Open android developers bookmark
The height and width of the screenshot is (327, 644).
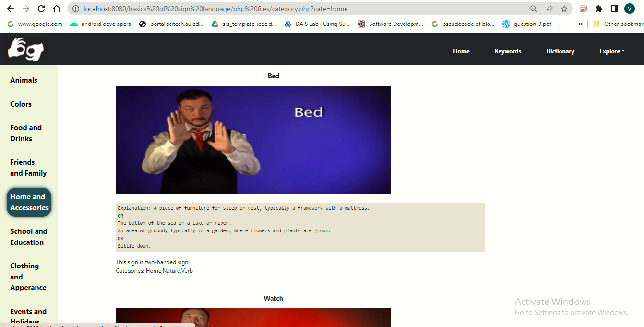pos(100,24)
